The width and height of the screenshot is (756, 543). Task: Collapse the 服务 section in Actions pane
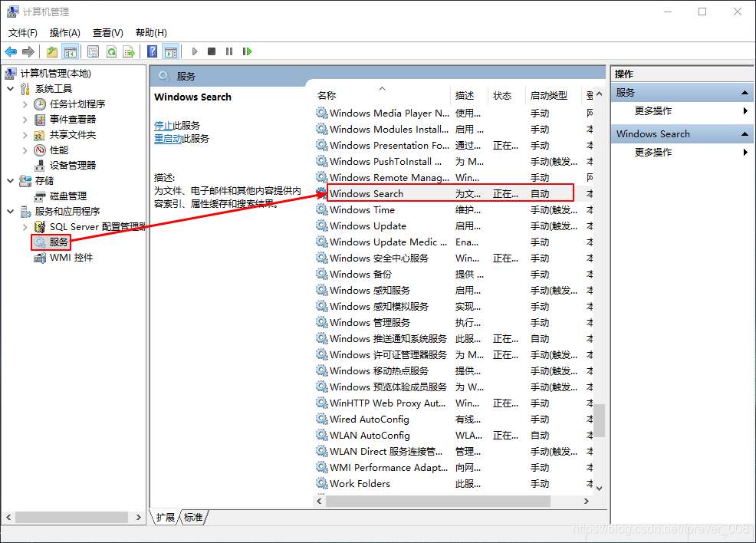click(x=744, y=93)
